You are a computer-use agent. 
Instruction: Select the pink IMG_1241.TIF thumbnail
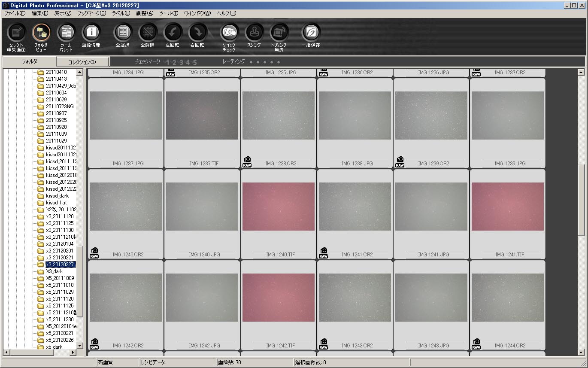point(508,207)
